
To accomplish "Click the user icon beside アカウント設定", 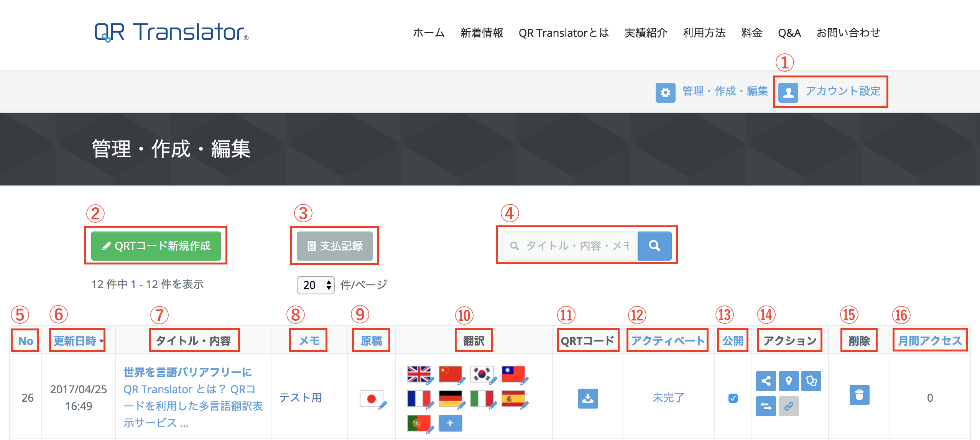I will pyautogui.click(x=788, y=92).
